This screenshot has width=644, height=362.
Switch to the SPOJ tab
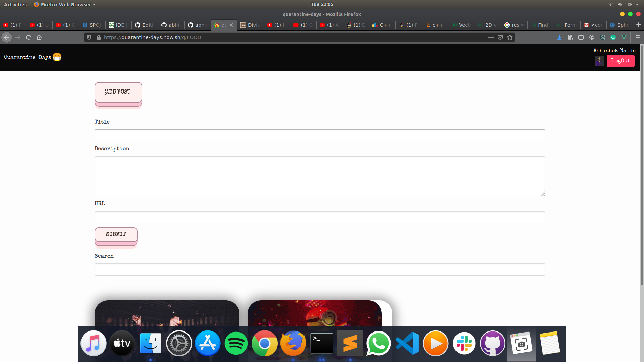[x=92, y=25]
